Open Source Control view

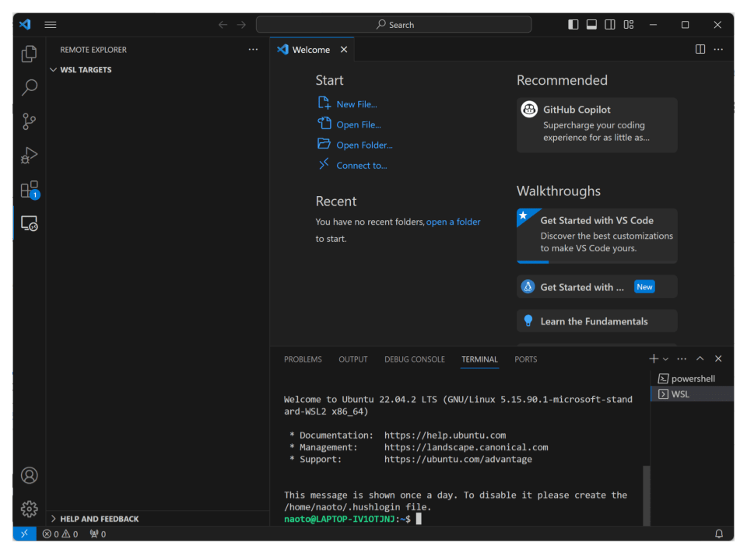click(29, 121)
